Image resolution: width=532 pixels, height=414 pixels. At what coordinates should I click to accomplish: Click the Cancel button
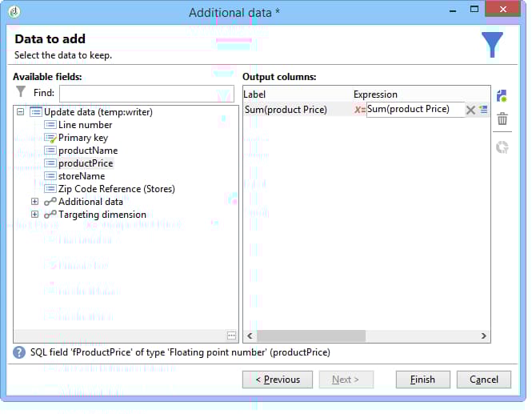(x=484, y=380)
